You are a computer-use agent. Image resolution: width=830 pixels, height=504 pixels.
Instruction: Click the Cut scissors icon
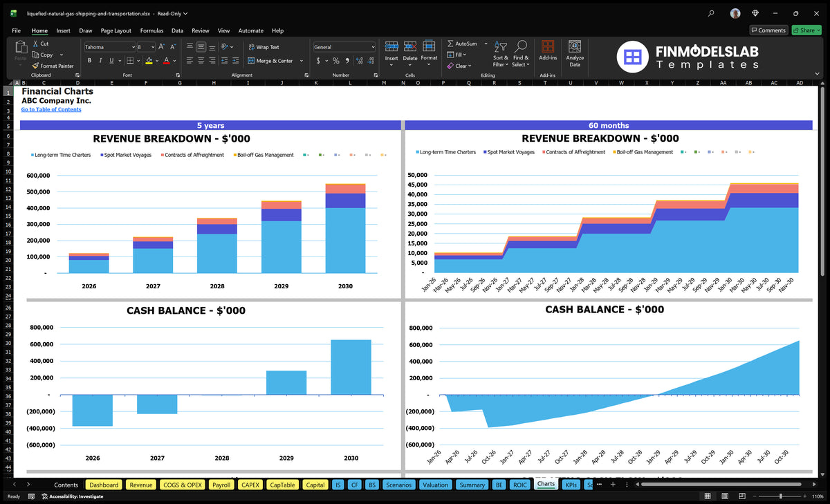[35, 44]
